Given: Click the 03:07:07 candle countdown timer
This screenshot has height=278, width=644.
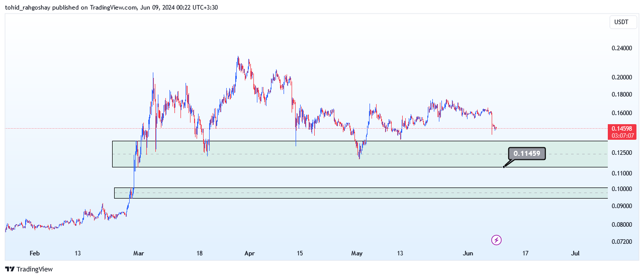Looking at the screenshot, I should tap(623, 136).
